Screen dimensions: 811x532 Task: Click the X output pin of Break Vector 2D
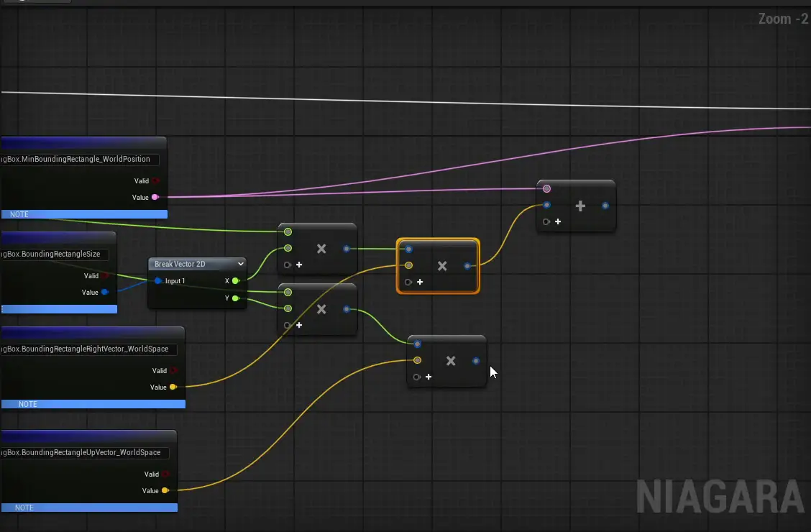pyautogui.click(x=235, y=280)
